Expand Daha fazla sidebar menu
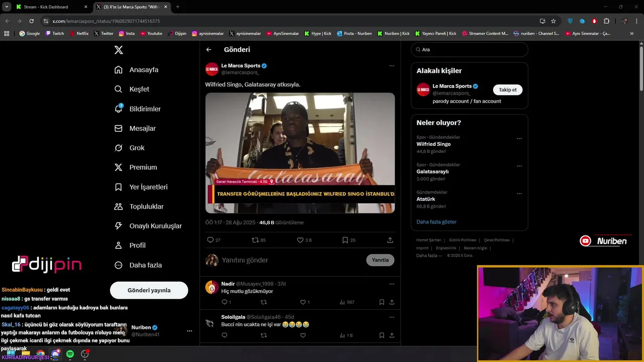 [x=138, y=265]
